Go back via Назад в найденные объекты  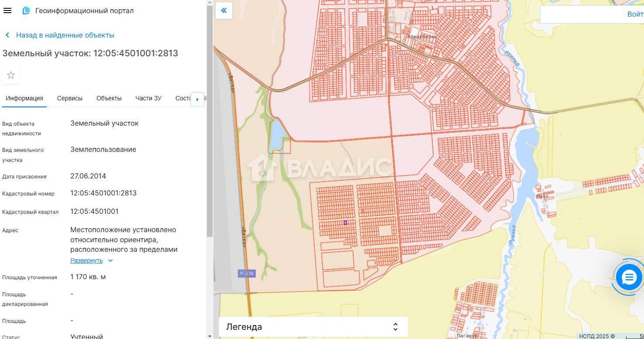click(65, 35)
